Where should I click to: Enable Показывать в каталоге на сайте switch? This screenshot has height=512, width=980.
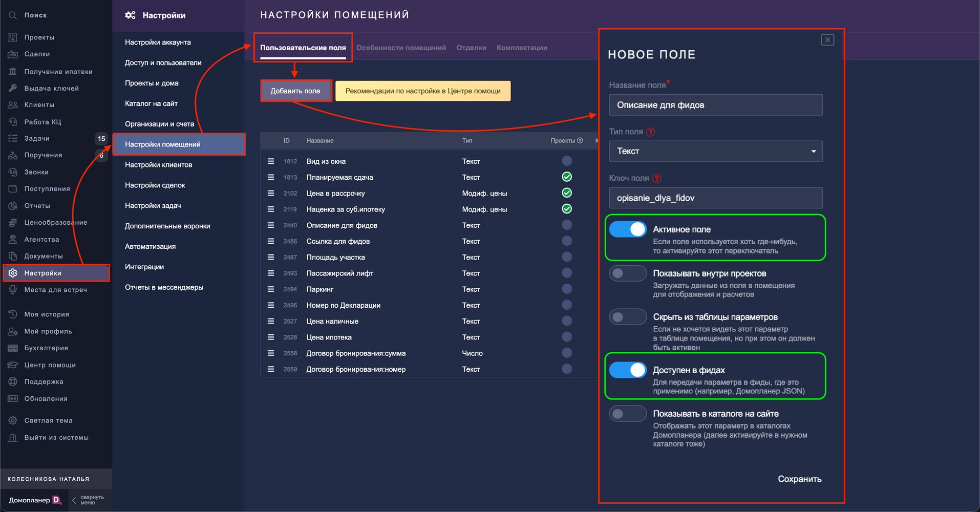point(628,414)
